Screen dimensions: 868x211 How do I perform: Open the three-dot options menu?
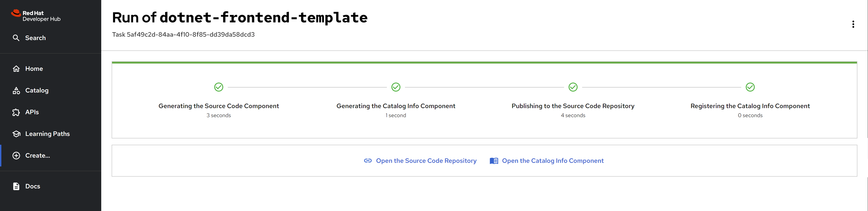click(853, 24)
